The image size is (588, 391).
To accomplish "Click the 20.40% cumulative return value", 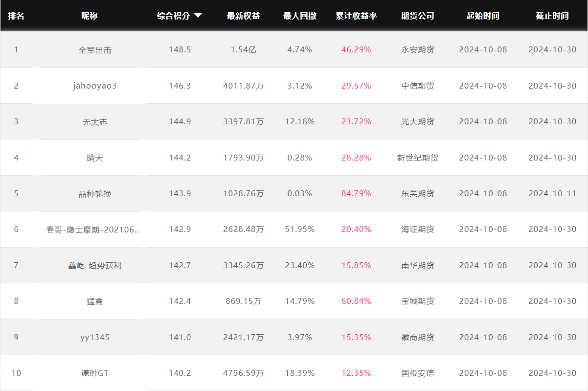I will click(x=356, y=229).
